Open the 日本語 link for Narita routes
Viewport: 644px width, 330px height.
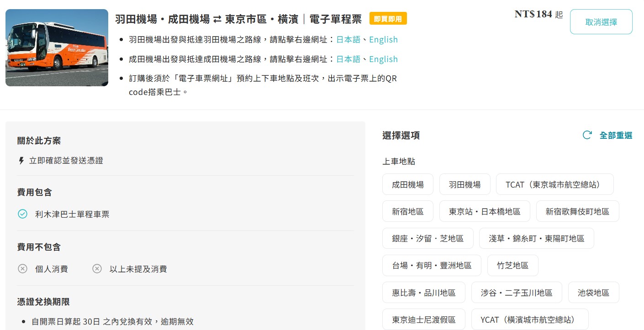[x=348, y=59]
